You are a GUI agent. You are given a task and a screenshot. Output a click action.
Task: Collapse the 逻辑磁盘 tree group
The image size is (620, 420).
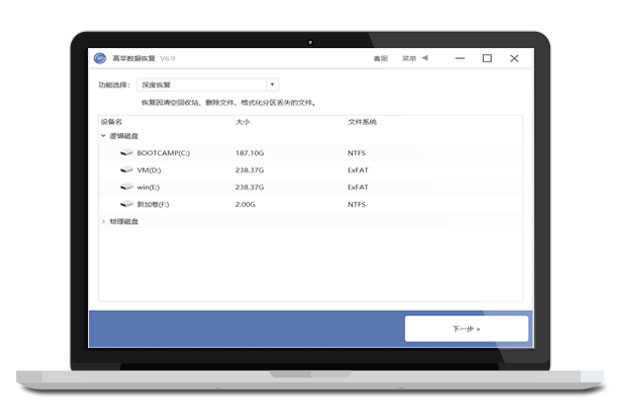(103, 136)
